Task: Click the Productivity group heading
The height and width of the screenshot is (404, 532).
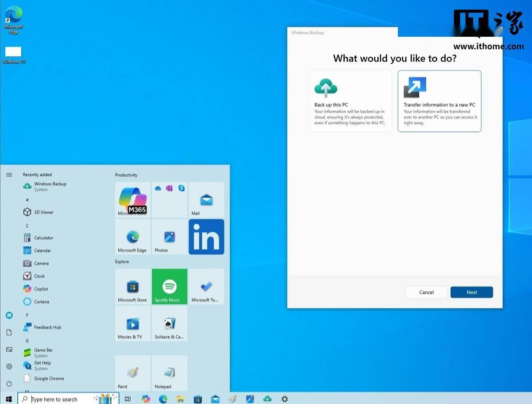Action: tap(126, 175)
